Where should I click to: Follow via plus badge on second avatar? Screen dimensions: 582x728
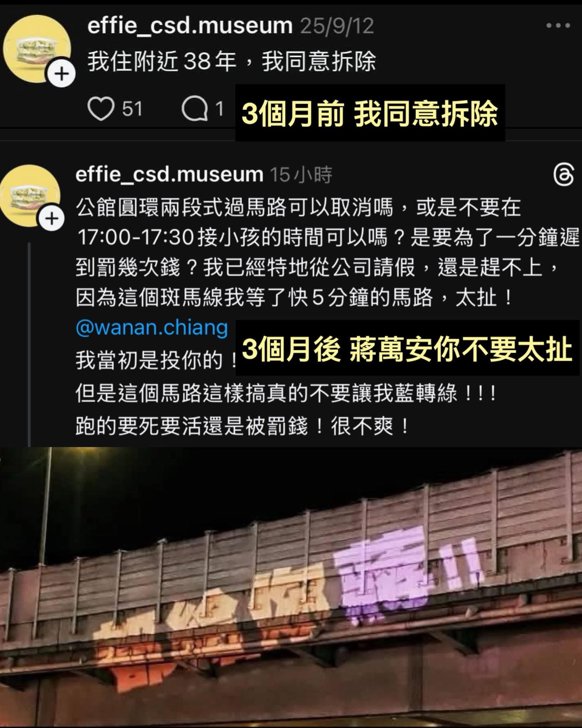[52, 218]
